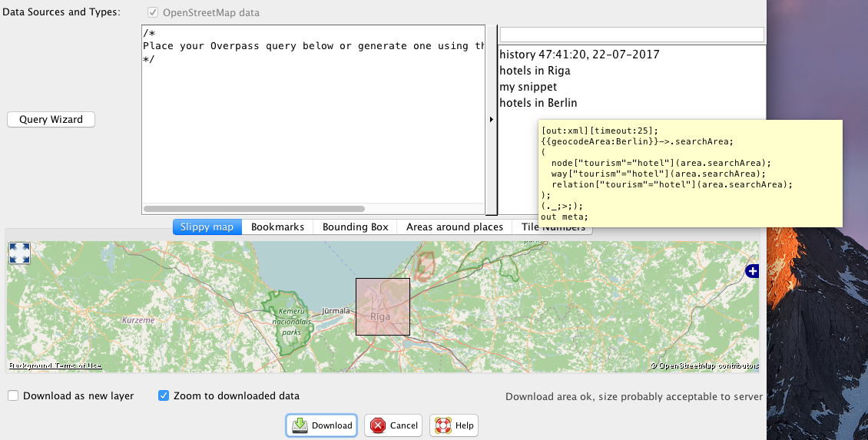This screenshot has width=868, height=440.
Task: Click the green Download arrow icon
Action: [300, 425]
